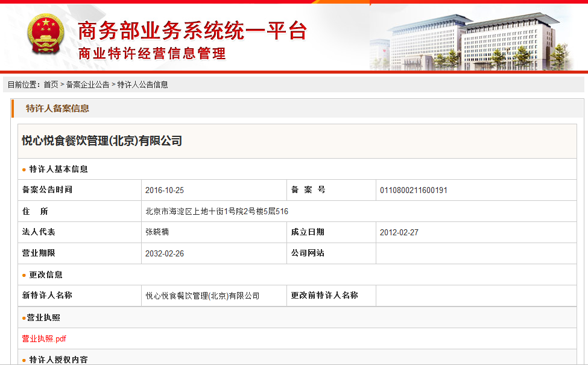The width and height of the screenshot is (588, 365).
Task: Click the 更改前特许人名称 label cell
Action: coord(331,296)
